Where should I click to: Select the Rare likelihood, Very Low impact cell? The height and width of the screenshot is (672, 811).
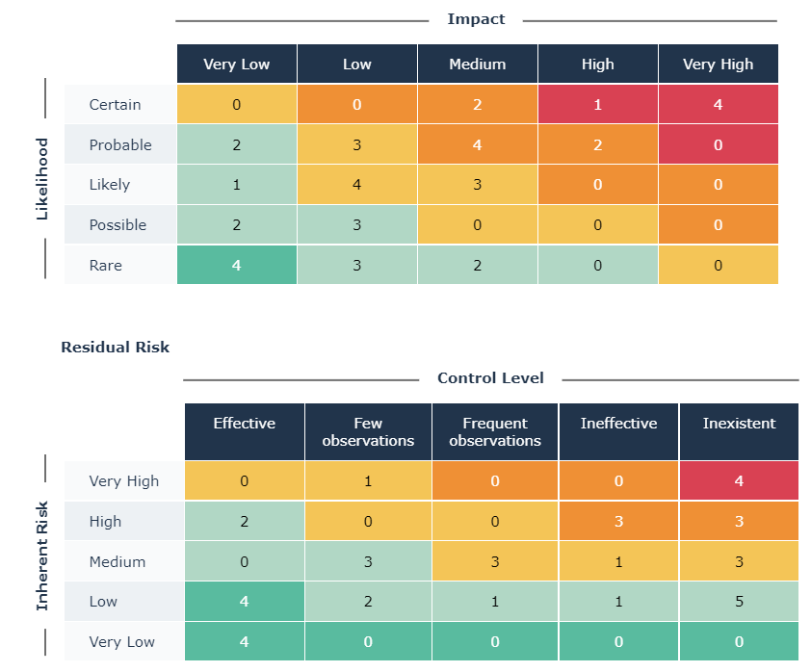pos(237,265)
